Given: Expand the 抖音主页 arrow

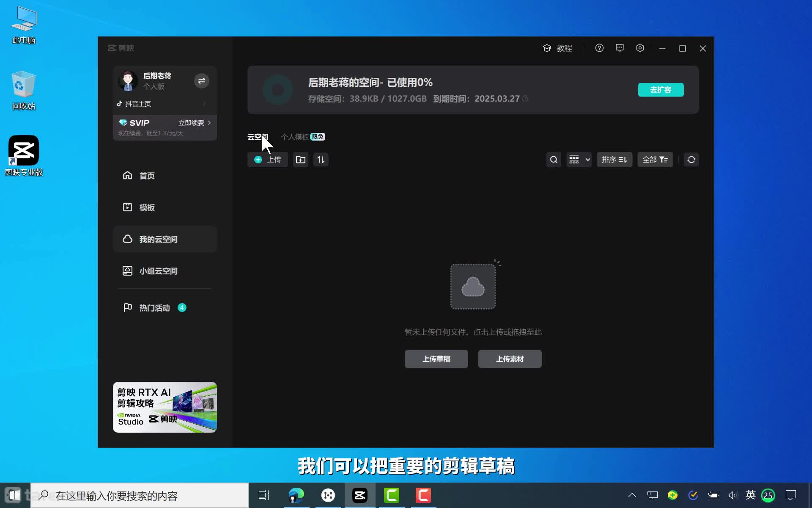Looking at the screenshot, I should pyautogui.click(x=205, y=104).
